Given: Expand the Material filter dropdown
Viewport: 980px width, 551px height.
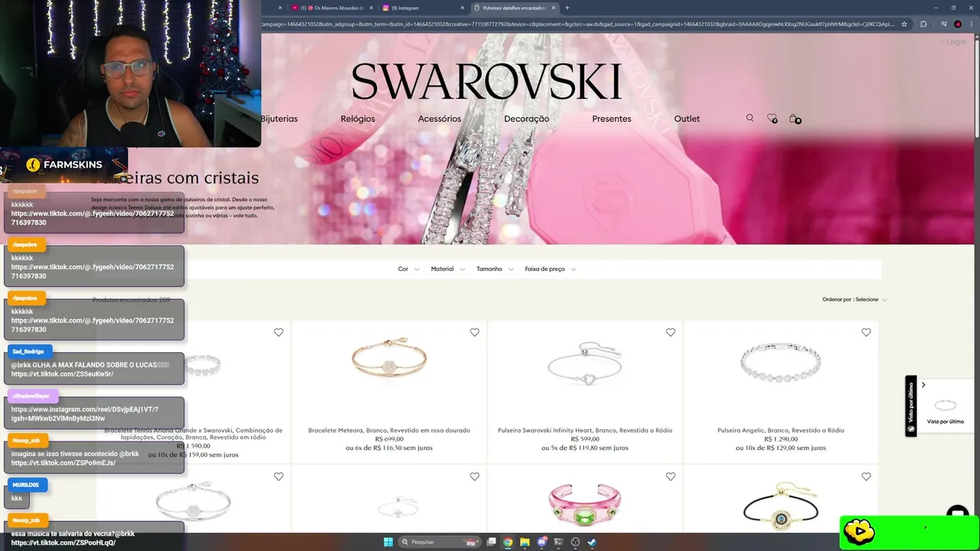Looking at the screenshot, I should click(x=448, y=269).
